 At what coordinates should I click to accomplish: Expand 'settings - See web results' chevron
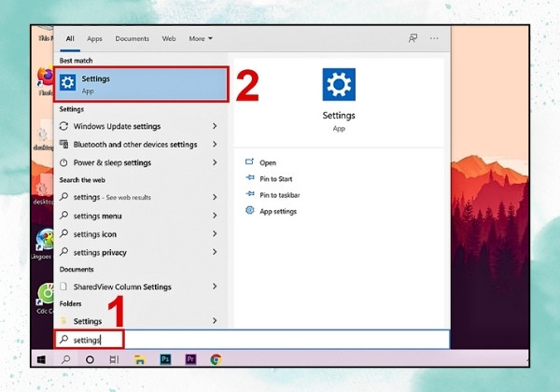pos(215,197)
